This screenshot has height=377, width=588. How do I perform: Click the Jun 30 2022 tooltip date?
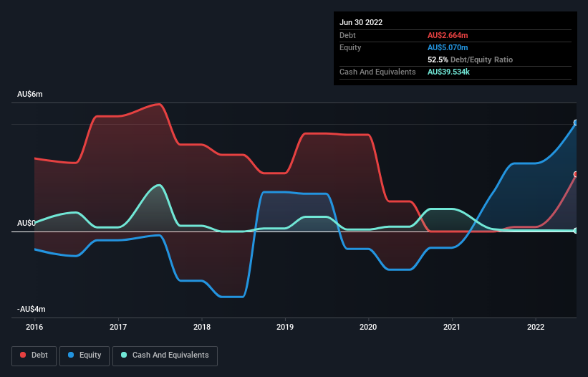361,22
